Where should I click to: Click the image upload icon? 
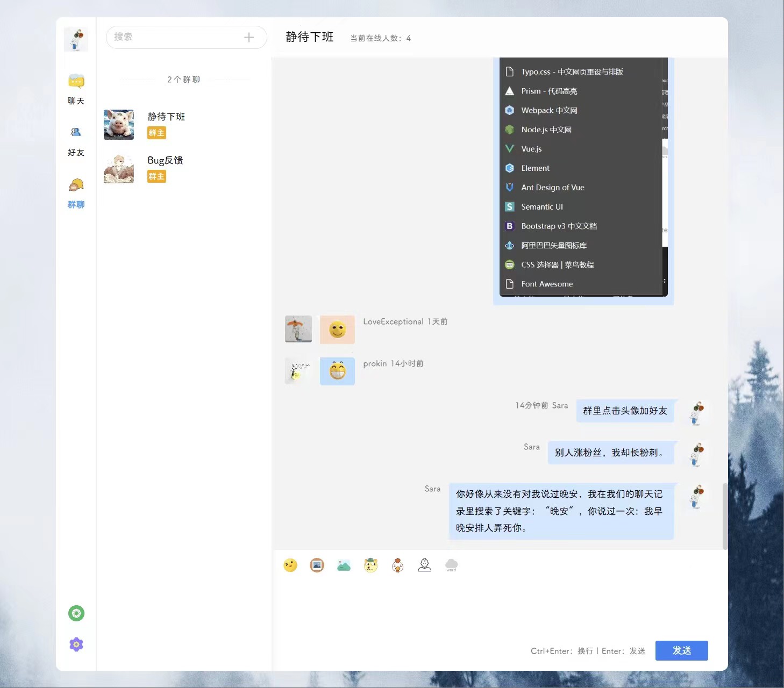[x=317, y=565]
